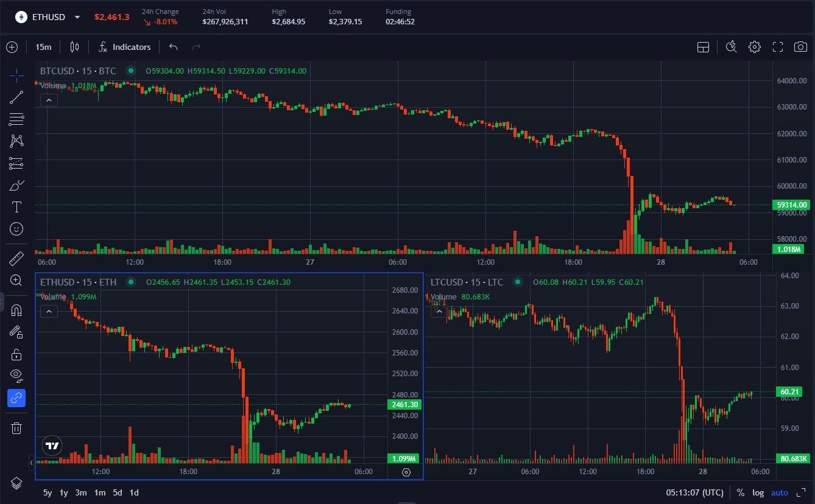Take a chart snapshot with the camera icon
This screenshot has width=815, height=504.
click(x=801, y=46)
